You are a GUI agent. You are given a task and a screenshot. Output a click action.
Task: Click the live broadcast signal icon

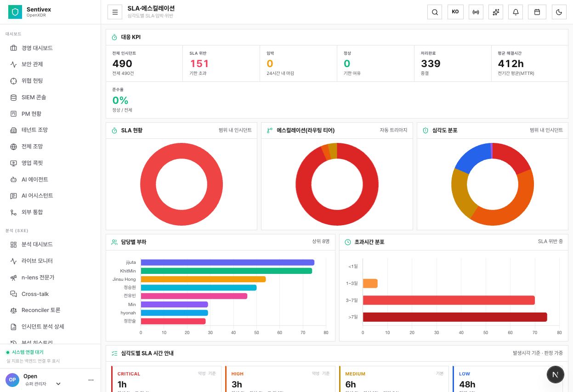pos(476,12)
